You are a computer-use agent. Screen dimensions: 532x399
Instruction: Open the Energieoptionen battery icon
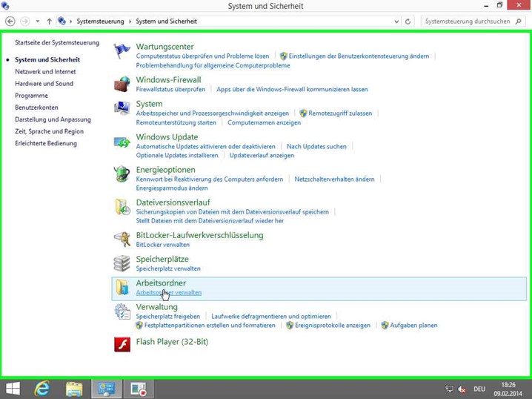point(122,174)
